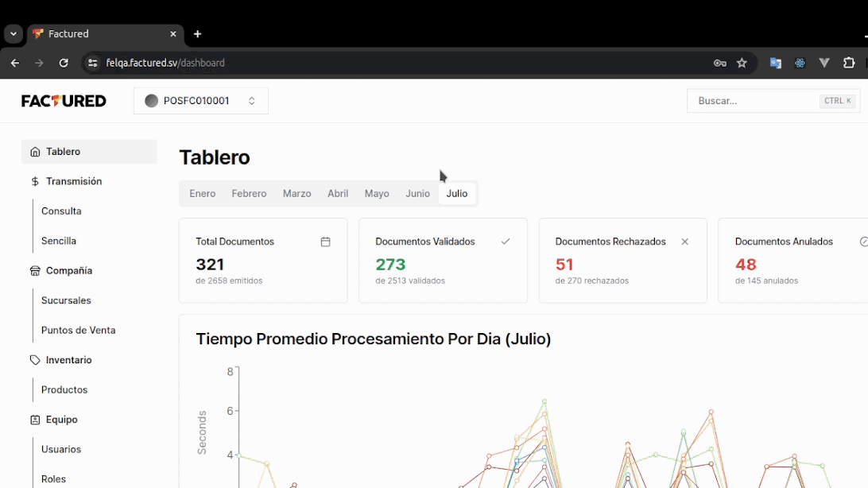Click the checkmark icon on Documentos Validados
Screen dimensions: 868x488
tap(505, 242)
